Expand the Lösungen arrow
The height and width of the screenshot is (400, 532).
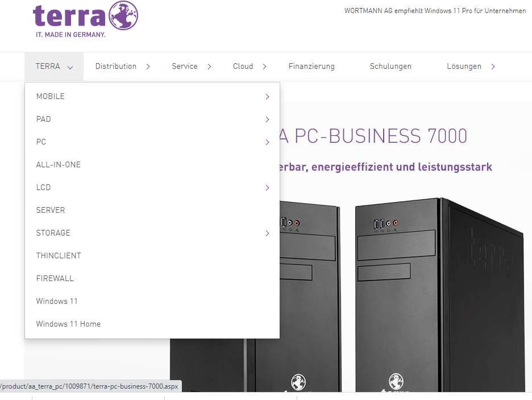[x=493, y=67]
